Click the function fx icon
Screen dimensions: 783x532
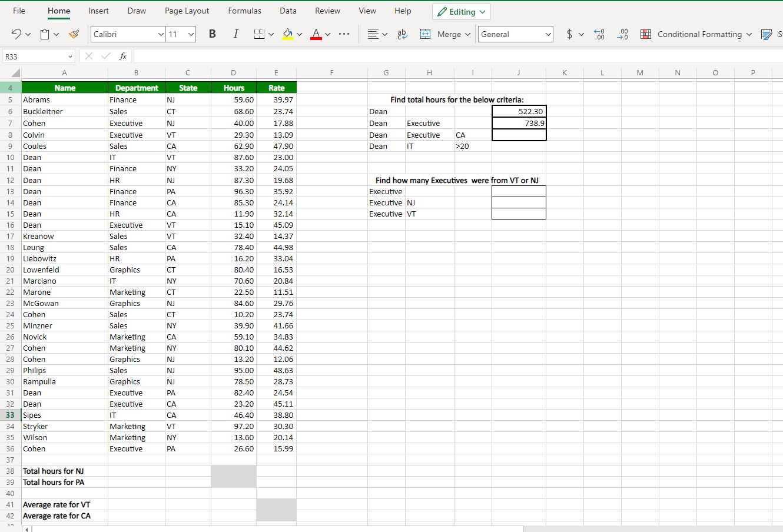click(122, 56)
